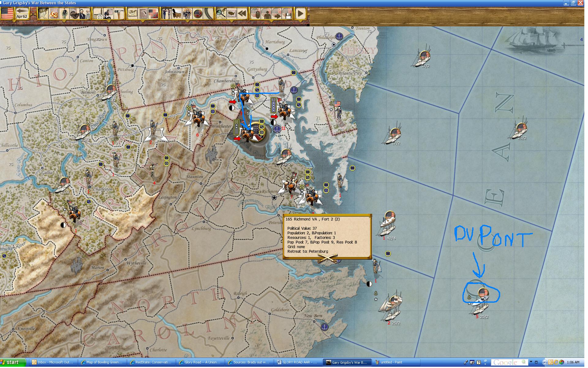Click the cannon artillery toolbar icon
The image size is (588, 368).
point(74,13)
